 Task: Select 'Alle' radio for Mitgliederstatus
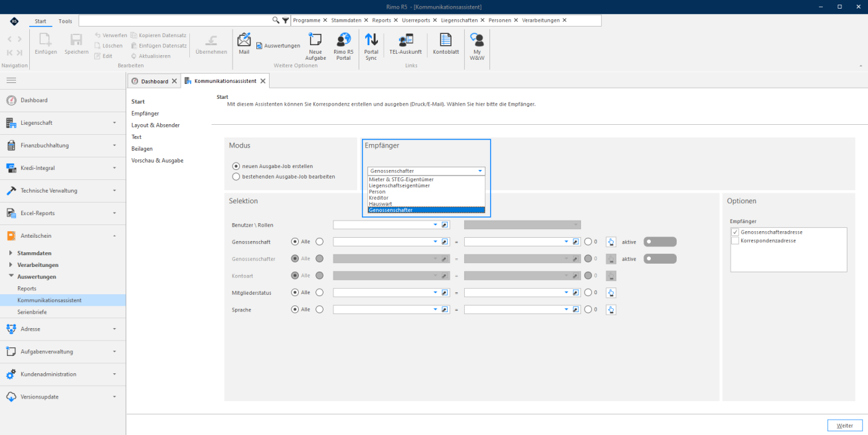(x=295, y=292)
